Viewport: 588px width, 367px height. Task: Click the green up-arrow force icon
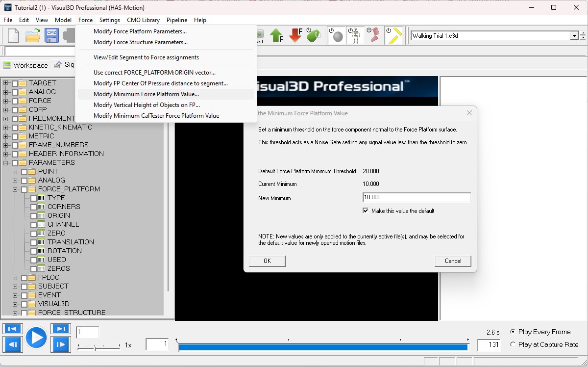coord(276,36)
